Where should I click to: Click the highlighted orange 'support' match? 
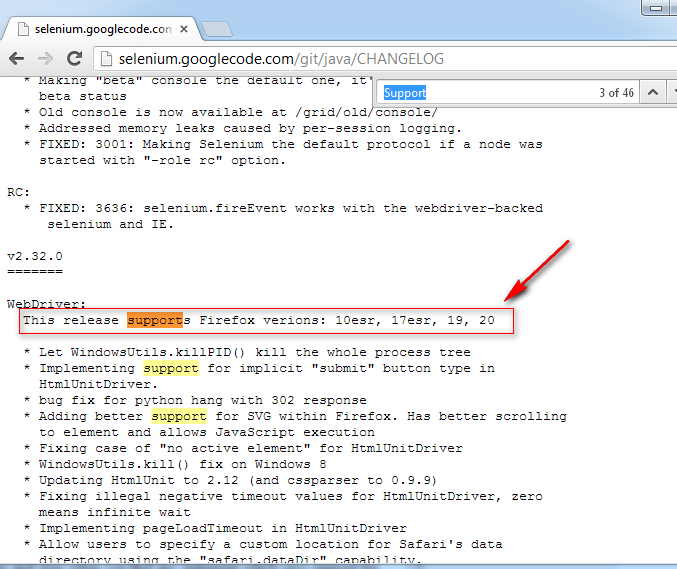pyautogui.click(x=155, y=320)
